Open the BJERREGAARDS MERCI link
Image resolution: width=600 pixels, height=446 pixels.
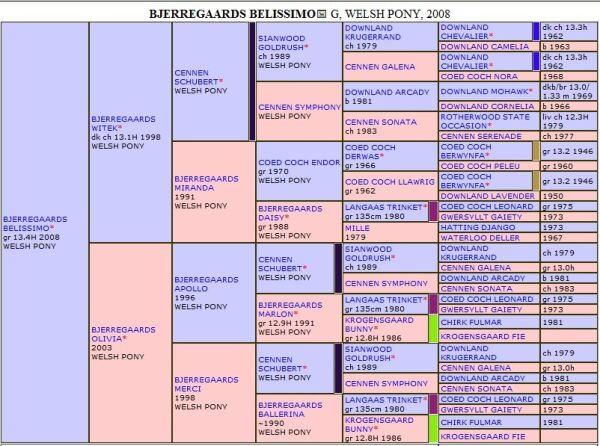pos(206,384)
